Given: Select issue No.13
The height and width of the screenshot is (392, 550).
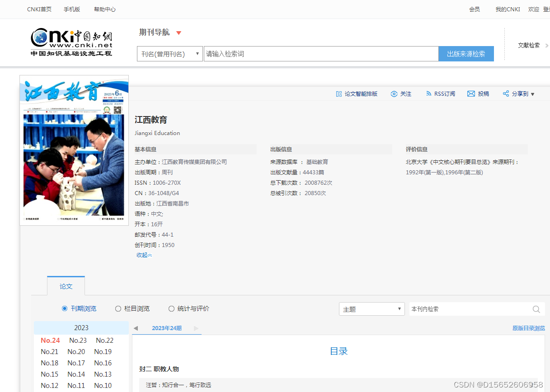Looking at the screenshot, I should (103, 374).
